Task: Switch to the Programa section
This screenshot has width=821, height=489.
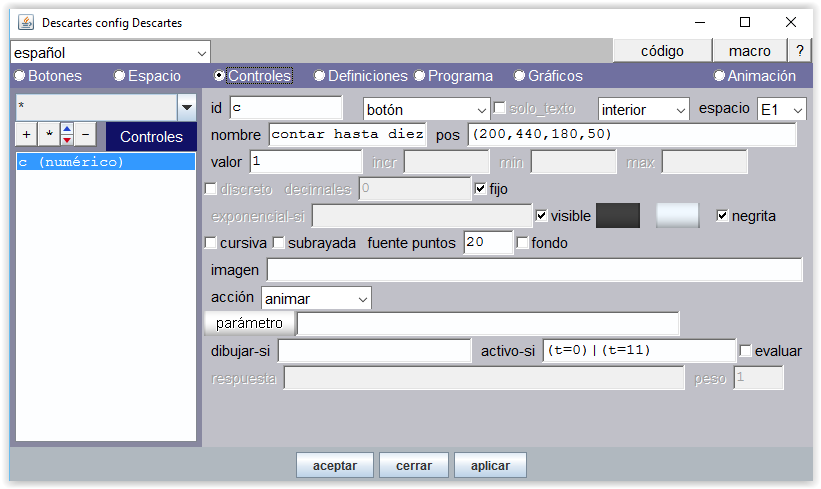Action: click(420, 76)
